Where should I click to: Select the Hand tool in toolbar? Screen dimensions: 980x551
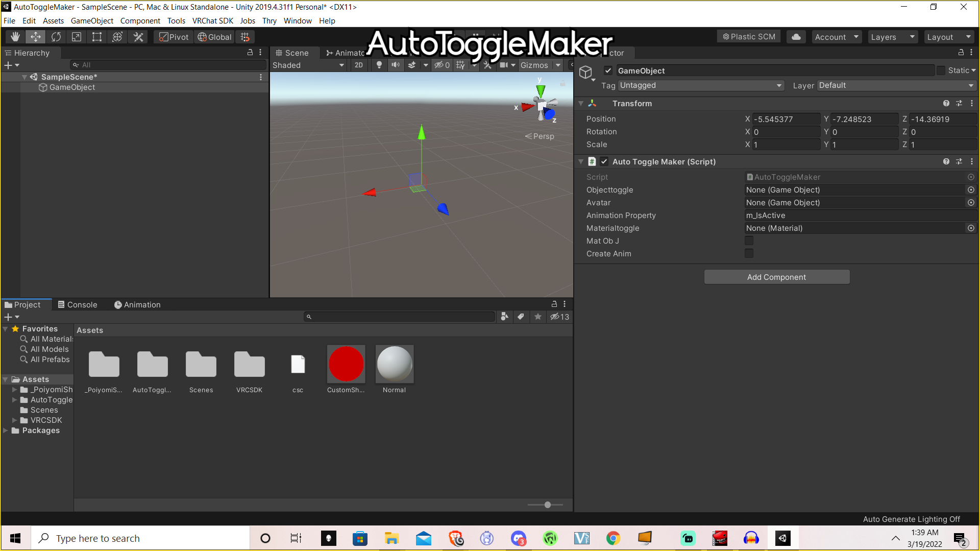15,37
